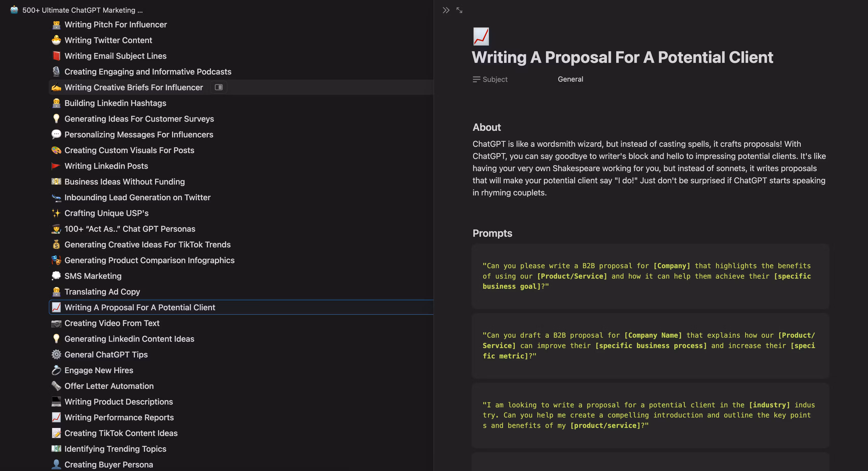This screenshot has width=868, height=471.
Task: Open Crafting Unique USP's entry
Action: pos(107,213)
